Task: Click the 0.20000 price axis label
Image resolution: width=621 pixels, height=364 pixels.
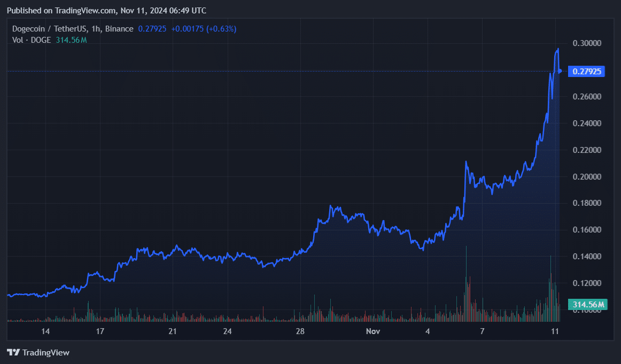Action: 587,176
